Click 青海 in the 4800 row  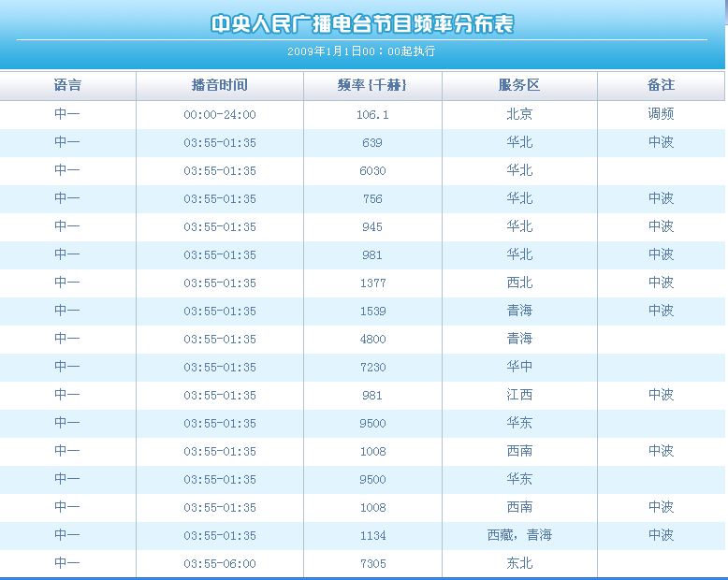pos(519,339)
